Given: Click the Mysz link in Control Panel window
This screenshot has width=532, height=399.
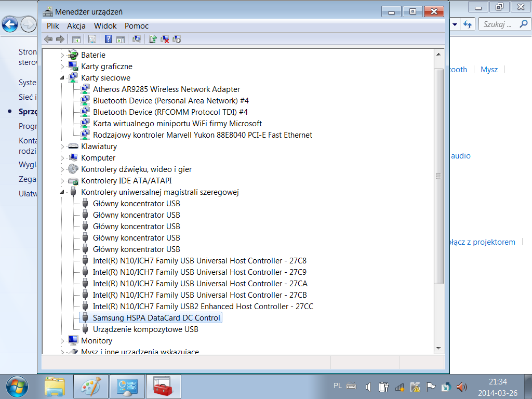Looking at the screenshot, I should point(489,70).
